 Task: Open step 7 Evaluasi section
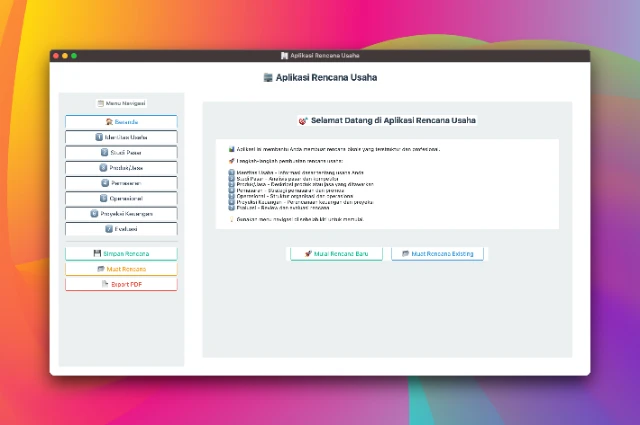click(121, 228)
